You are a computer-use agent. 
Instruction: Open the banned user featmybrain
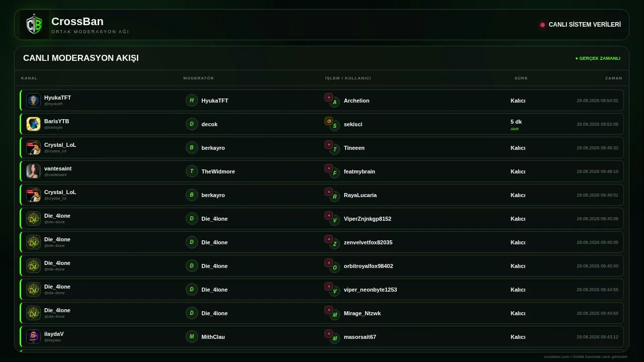(359, 171)
